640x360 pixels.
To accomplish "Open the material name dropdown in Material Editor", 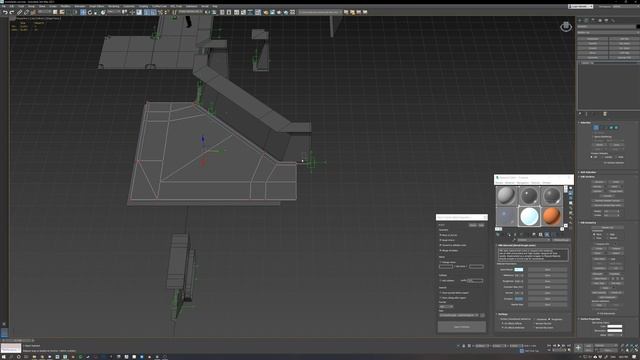I will tap(534, 240).
